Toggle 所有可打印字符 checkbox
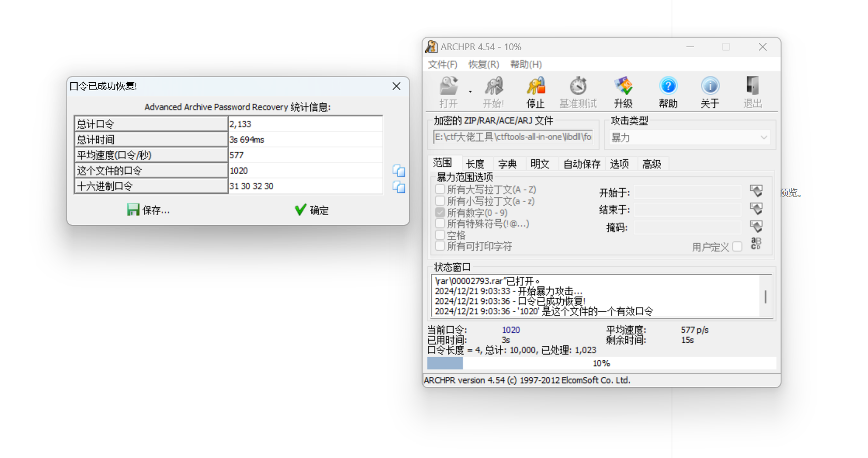The image size is (868, 458). point(440,246)
